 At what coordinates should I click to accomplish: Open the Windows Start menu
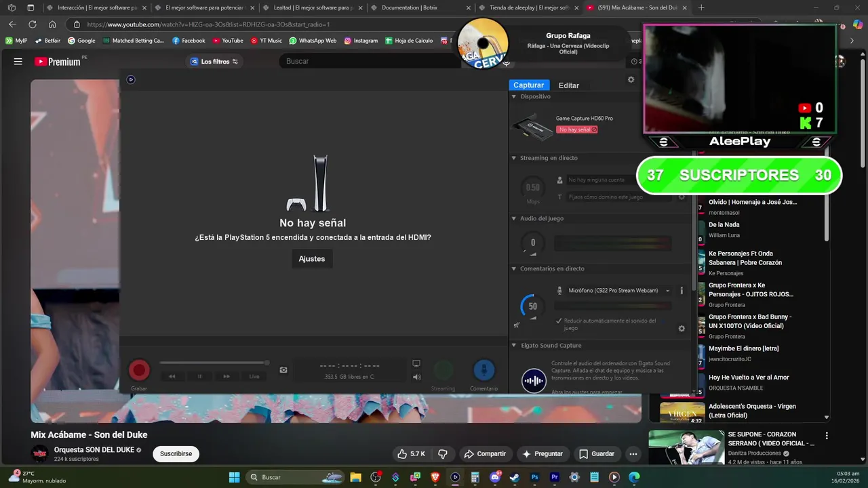[x=234, y=477]
